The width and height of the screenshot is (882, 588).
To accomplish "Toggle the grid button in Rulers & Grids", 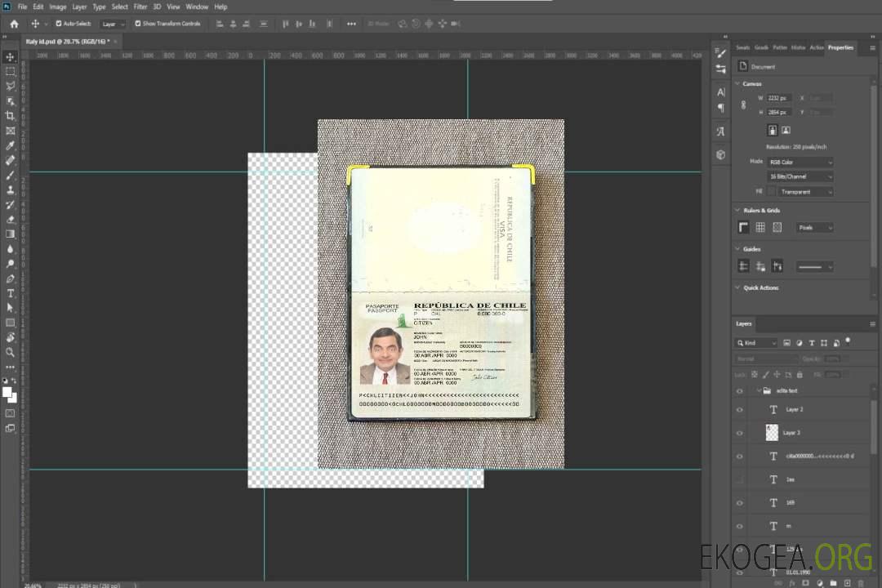I will pos(760,227).
